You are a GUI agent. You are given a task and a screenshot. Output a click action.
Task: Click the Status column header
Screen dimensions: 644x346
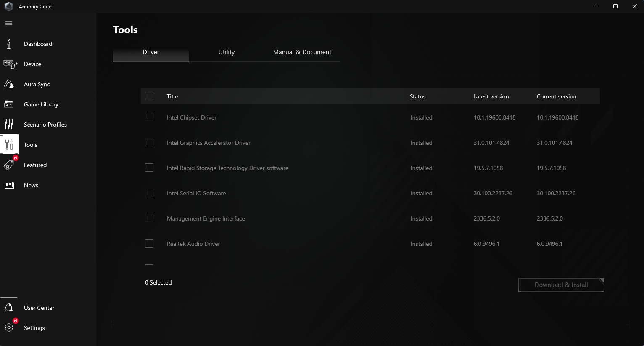tap(418, 96)
